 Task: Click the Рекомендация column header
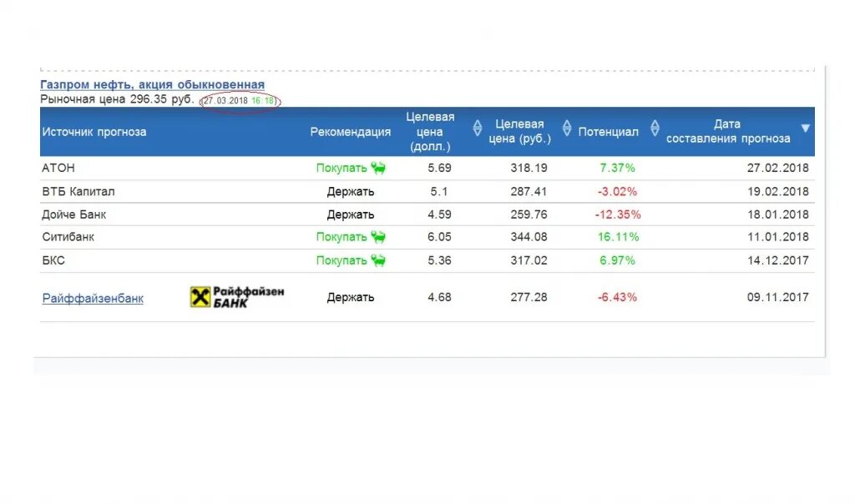pyautogui.click(x=350, y=132)
